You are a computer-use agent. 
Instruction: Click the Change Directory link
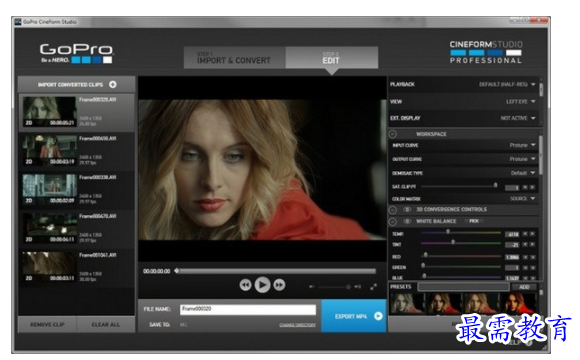[x=297, y=325]
